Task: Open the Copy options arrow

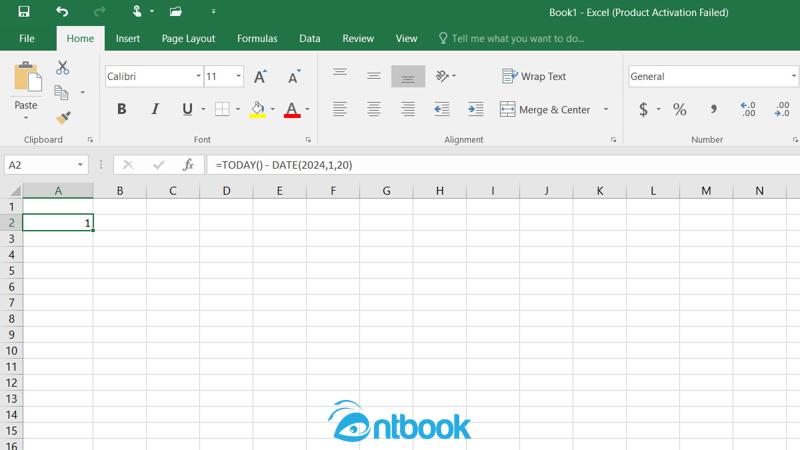Action: (82, 92)
